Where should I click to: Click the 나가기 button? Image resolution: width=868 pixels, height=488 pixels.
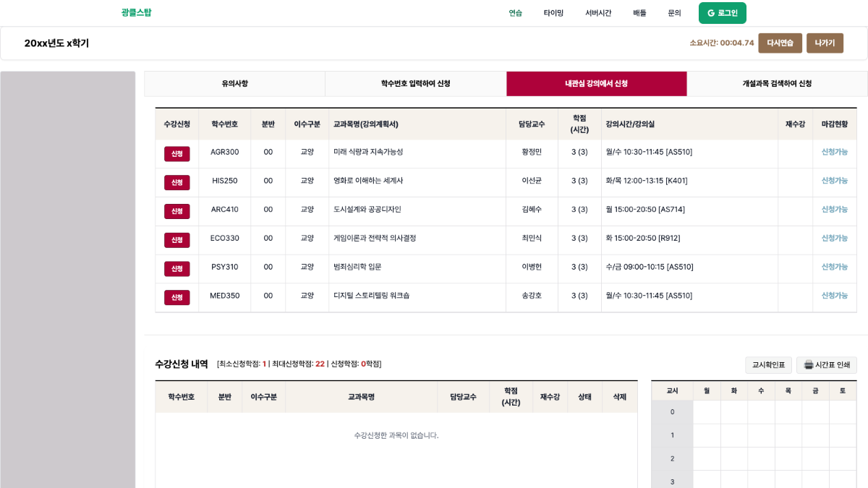[x=825, y=43]
